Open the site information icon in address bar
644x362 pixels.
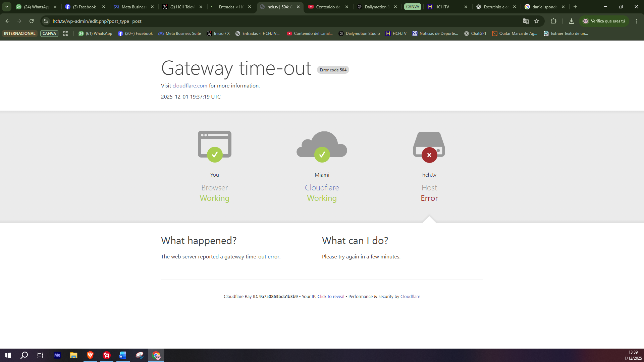(x=46, y=21)
